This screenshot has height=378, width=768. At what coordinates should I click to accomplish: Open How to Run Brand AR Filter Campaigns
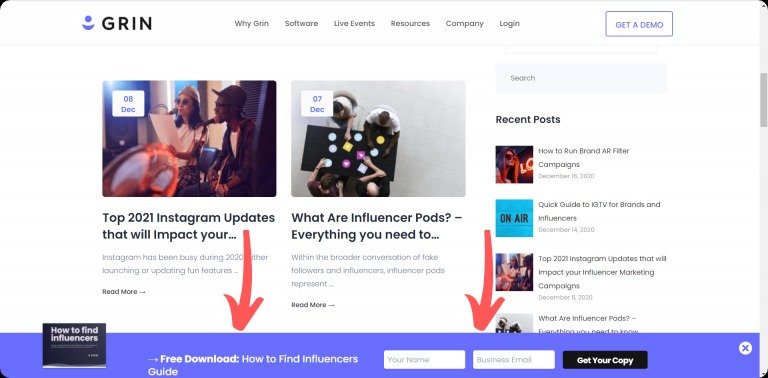tap(583, 158)
